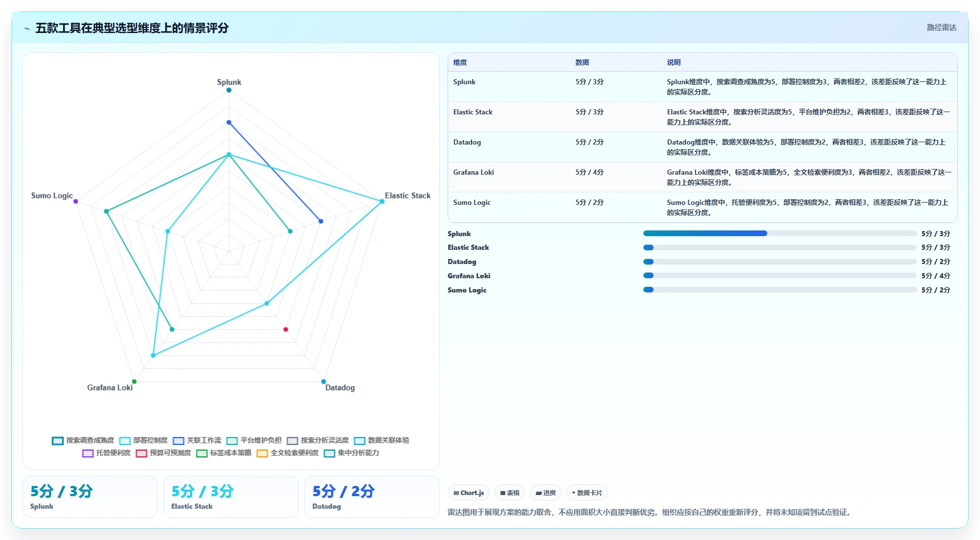Click the header icon beside 五款工具在典型选型维度上的情景评分
Screen dimensions: 980x540
point(27,28)
